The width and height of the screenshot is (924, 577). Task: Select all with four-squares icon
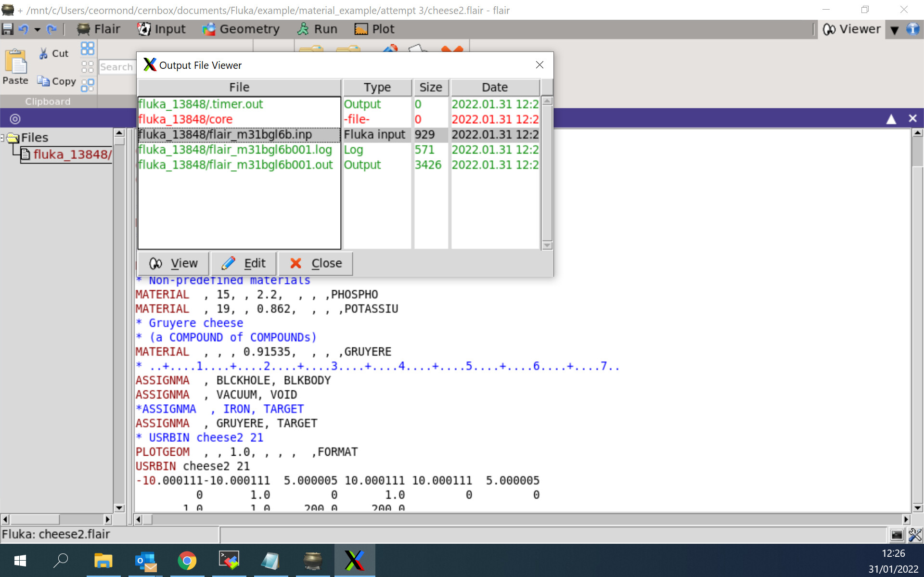(87, 48)
